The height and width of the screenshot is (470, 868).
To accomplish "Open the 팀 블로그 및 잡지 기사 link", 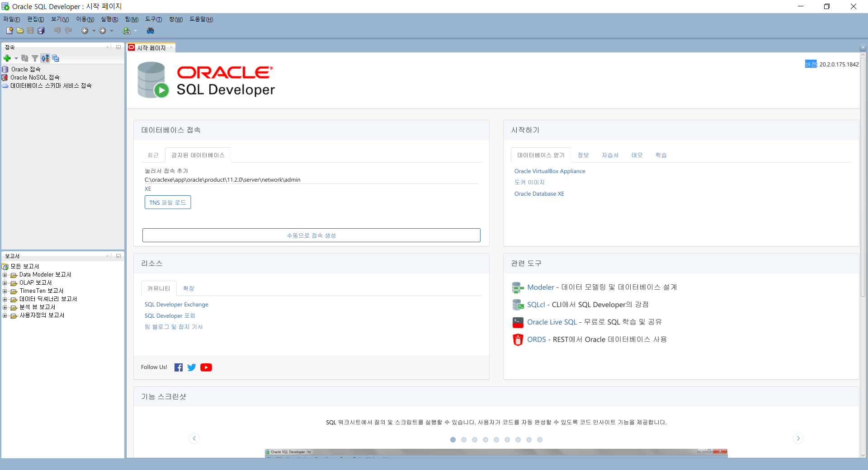I will pos(174,327).
